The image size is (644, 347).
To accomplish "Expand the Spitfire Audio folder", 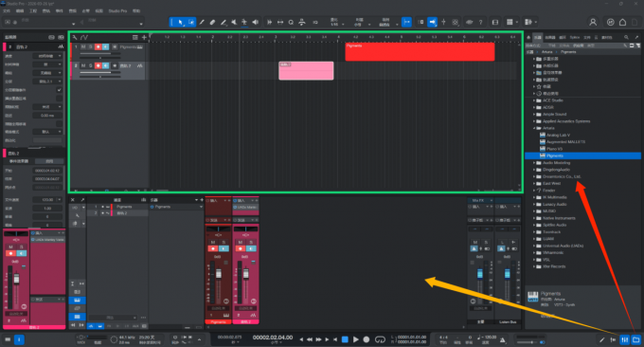I will [x=534, y=225].
